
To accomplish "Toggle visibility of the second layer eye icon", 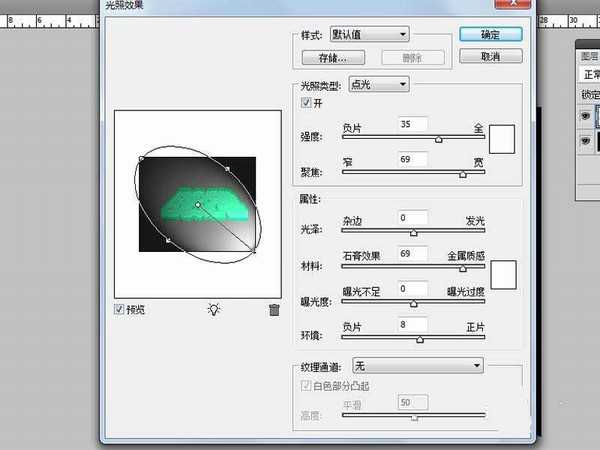I will (x=586, y=142).
